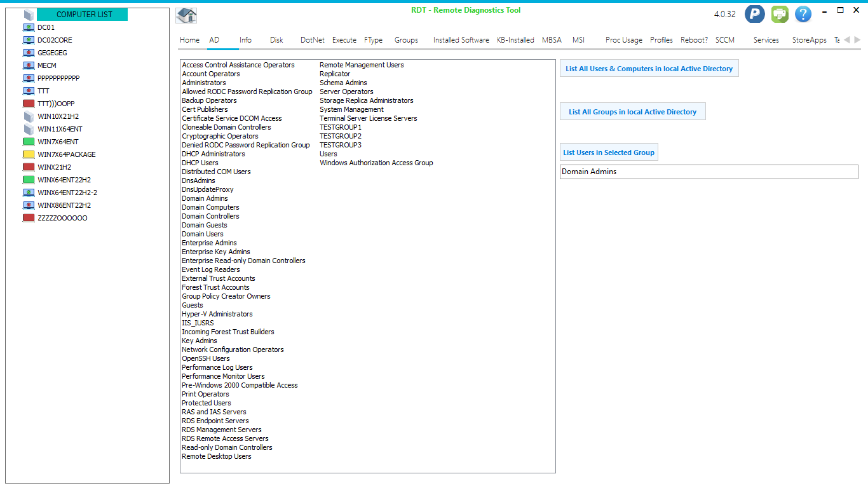Select Domain Admins in the group list

tap(205, 198)
